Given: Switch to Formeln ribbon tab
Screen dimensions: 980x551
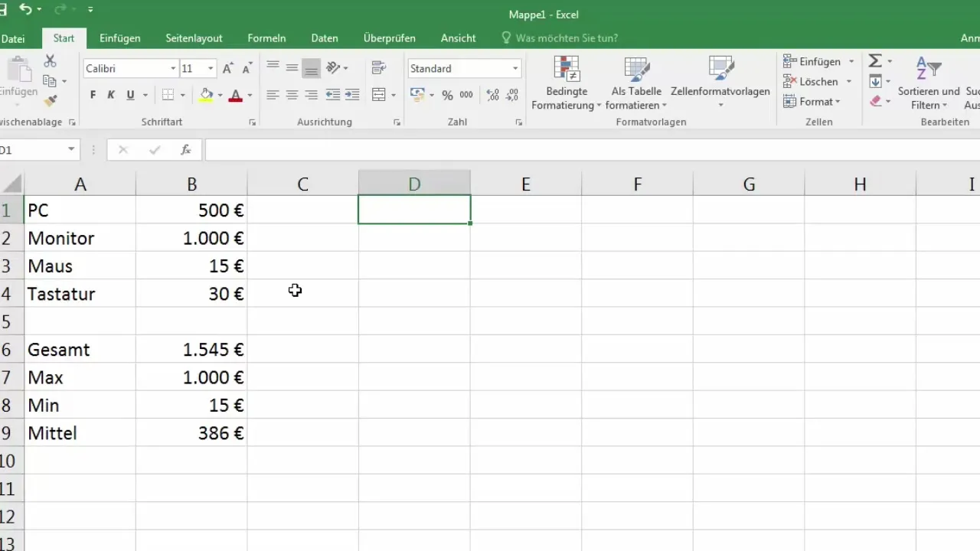Looking at the screenshot, I should click(x=266, y=37).
